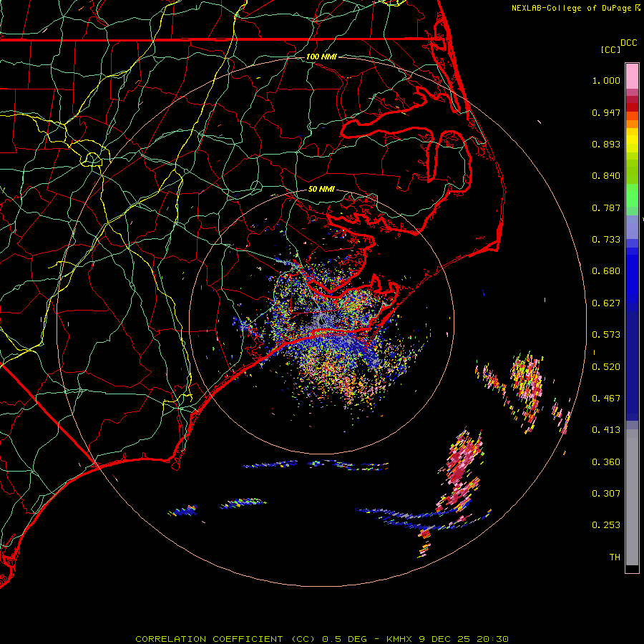Click the 100 NMI range ring label
644x644 pixels.
321,57
